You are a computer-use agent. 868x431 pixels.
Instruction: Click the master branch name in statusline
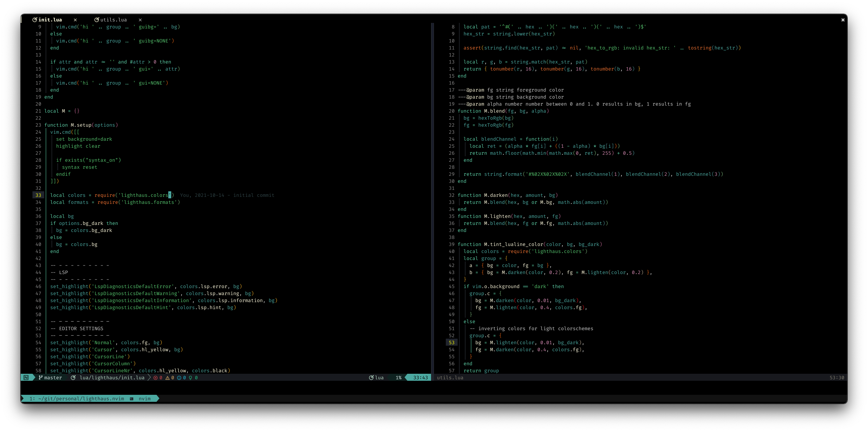[53, 377]
